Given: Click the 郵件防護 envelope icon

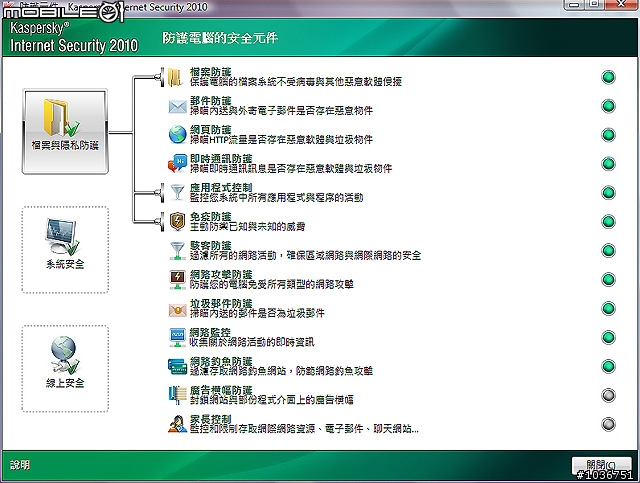Looking at the screenshot, I should pyautogui.click(x=178, y=107).
